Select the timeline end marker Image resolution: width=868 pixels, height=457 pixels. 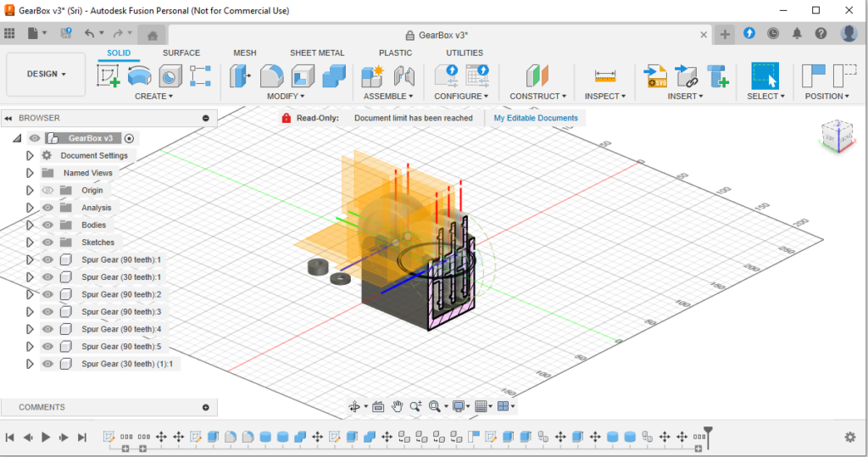point(708,436)
